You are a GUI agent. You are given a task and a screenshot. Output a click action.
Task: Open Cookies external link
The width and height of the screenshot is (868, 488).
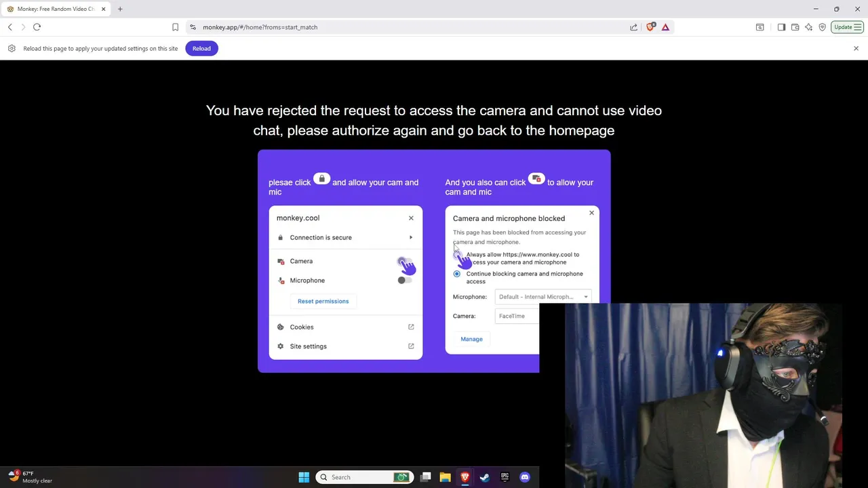(x=411, y=327)
